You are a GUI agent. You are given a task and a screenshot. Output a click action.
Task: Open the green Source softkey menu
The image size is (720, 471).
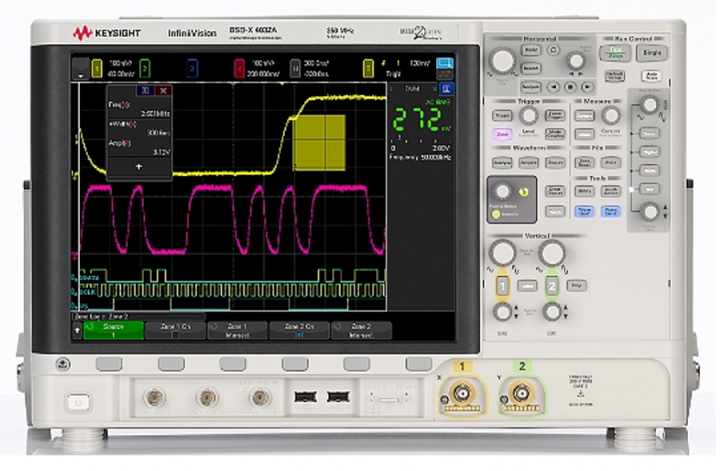pos(113,331)
